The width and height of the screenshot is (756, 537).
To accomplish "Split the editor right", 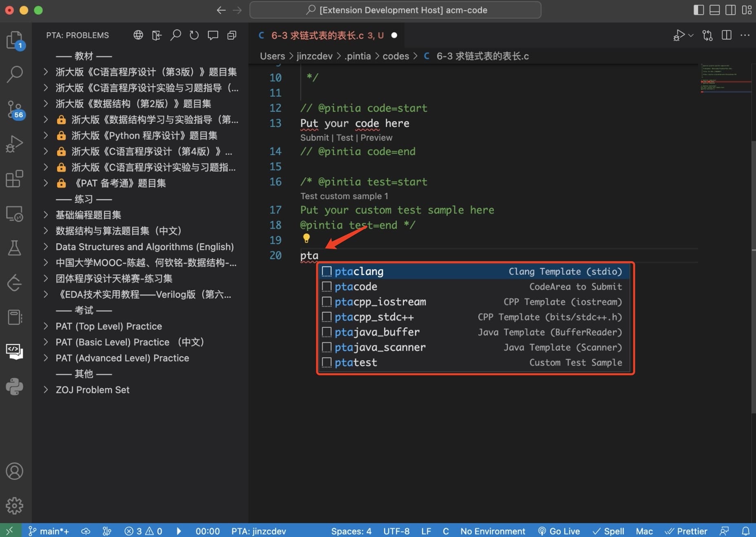I will (x=727, y=35).
